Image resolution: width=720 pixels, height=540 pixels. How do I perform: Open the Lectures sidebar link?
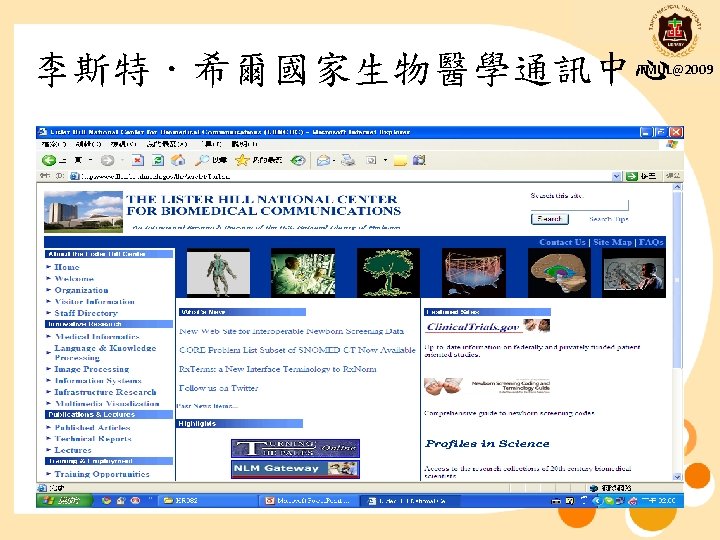pyautogui.click(x=73, y=450)
